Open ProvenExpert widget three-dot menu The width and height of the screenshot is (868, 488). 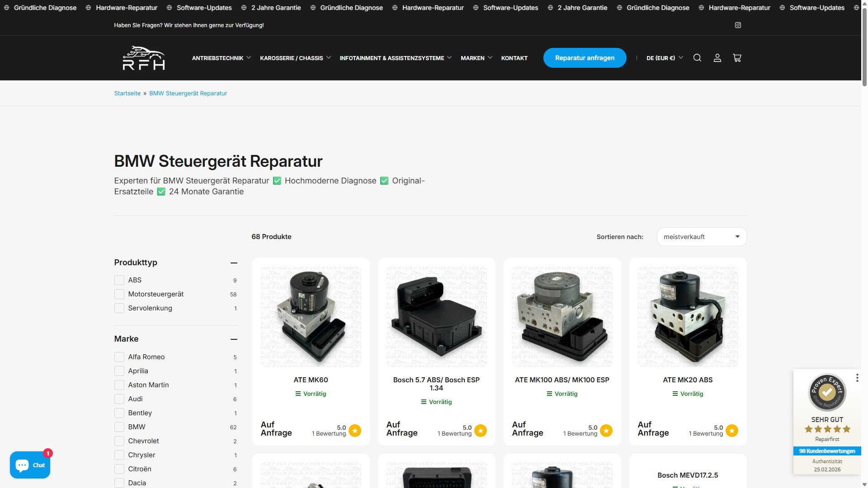pos(857,378)
